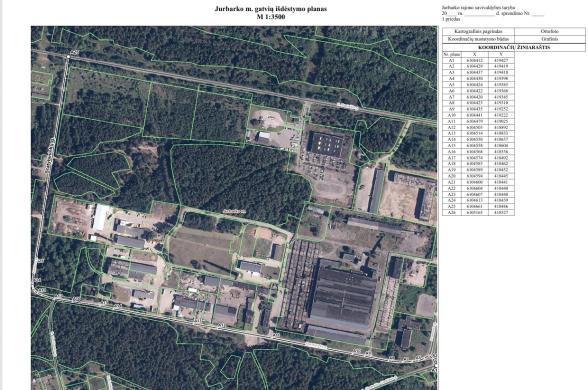Click the 'Grafinis' cell
The image size is (588, 390).
coord(550,39)
